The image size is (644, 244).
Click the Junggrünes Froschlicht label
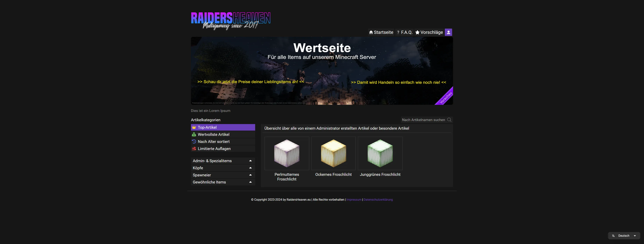(380, 174)
